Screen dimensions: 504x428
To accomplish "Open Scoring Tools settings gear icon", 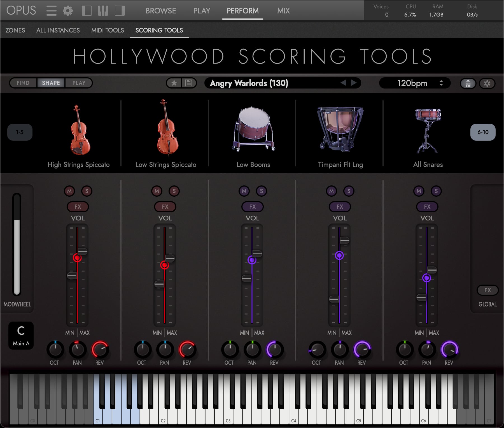I will coord(487,83).
